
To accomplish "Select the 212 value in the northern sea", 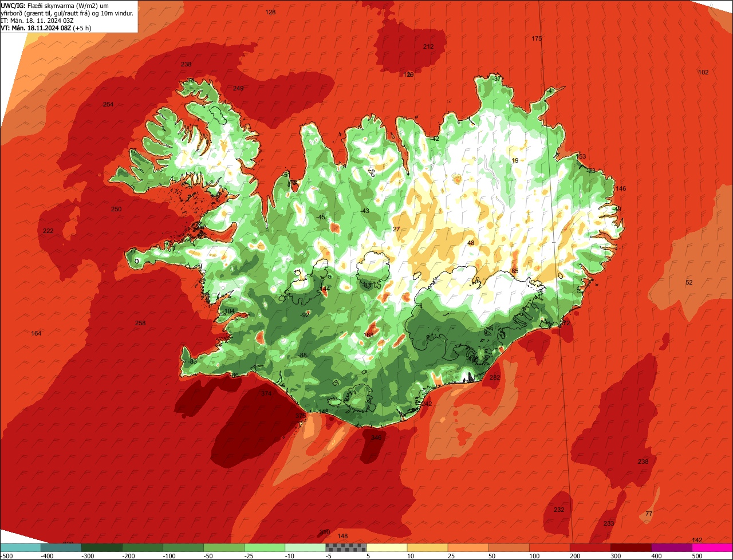I will click(x=428, y=46).
